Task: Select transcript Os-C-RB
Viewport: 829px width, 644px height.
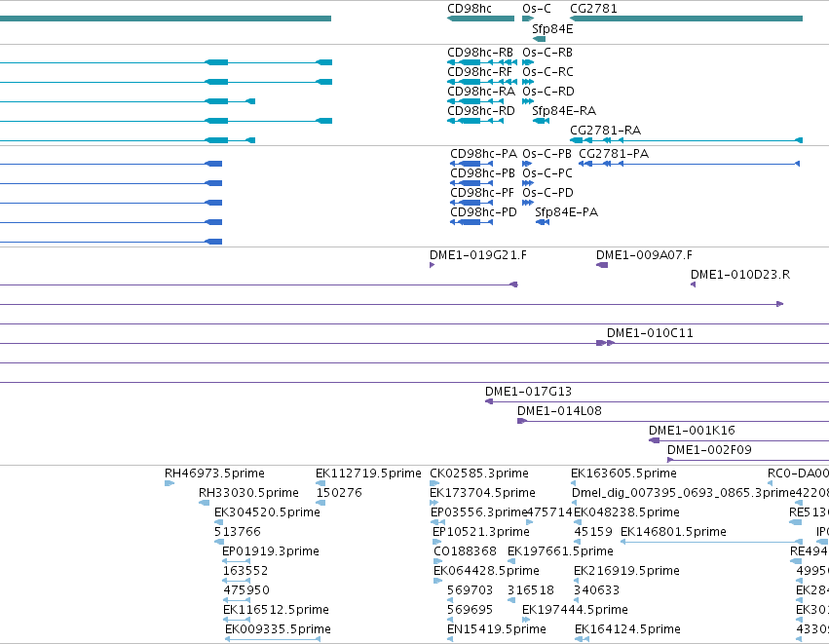Action: 547,53
